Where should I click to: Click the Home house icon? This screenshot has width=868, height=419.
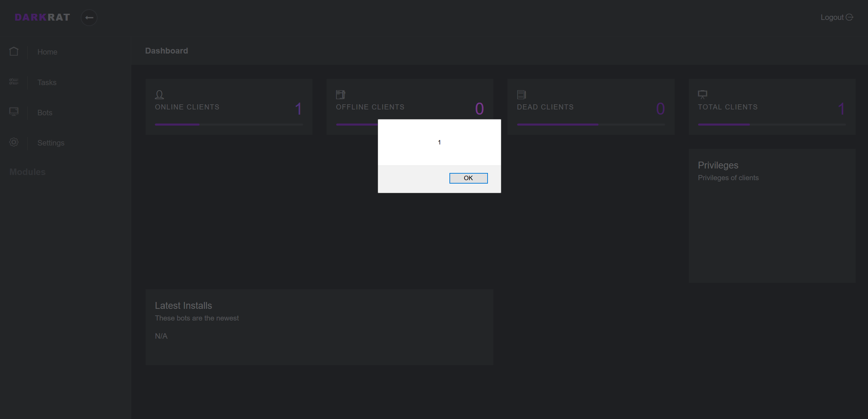click(x=14, y=51)
